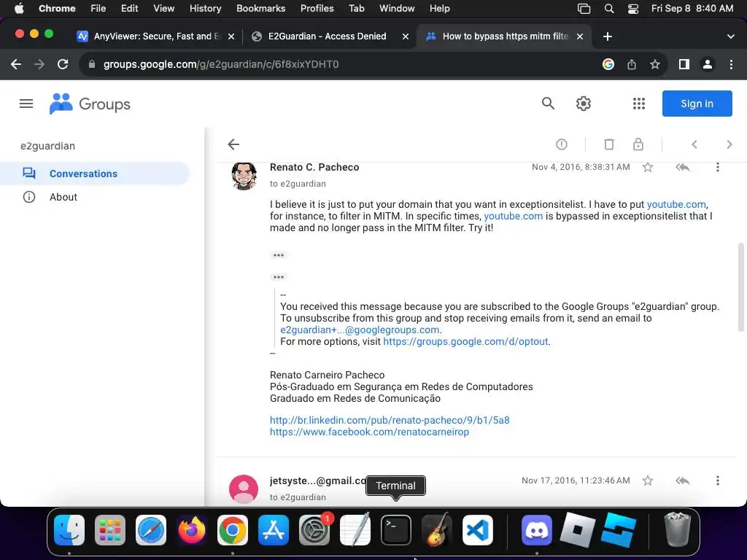Select Conversations in the sidebar
Screen dimensions: 747x560
[95, 174]
